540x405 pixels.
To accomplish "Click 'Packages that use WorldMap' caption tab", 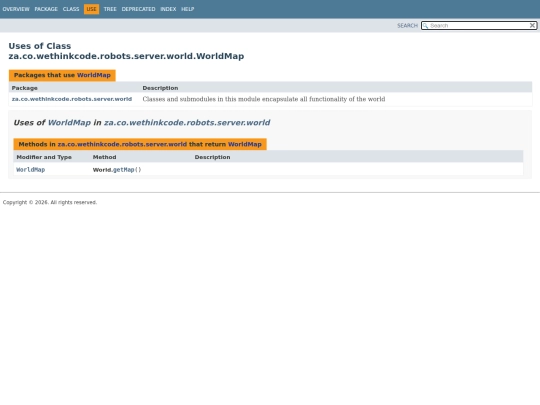I will point(62,75).
